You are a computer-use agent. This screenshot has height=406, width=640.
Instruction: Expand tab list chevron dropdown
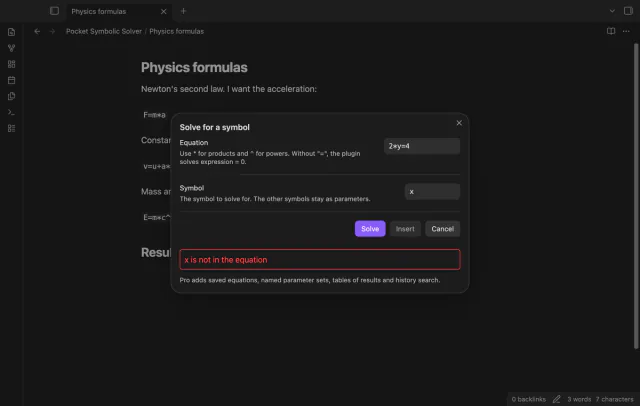612,11
